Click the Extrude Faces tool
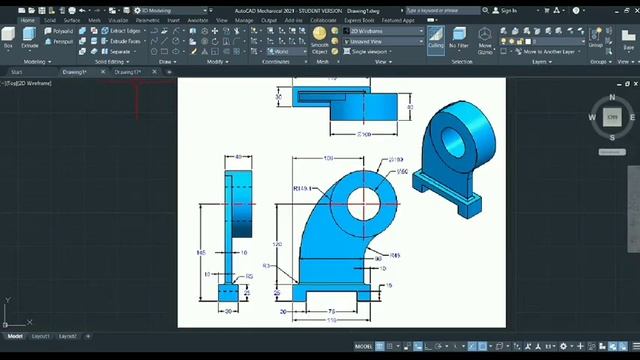Viewport: 640px width, 360px height. [x=121, y=41]
